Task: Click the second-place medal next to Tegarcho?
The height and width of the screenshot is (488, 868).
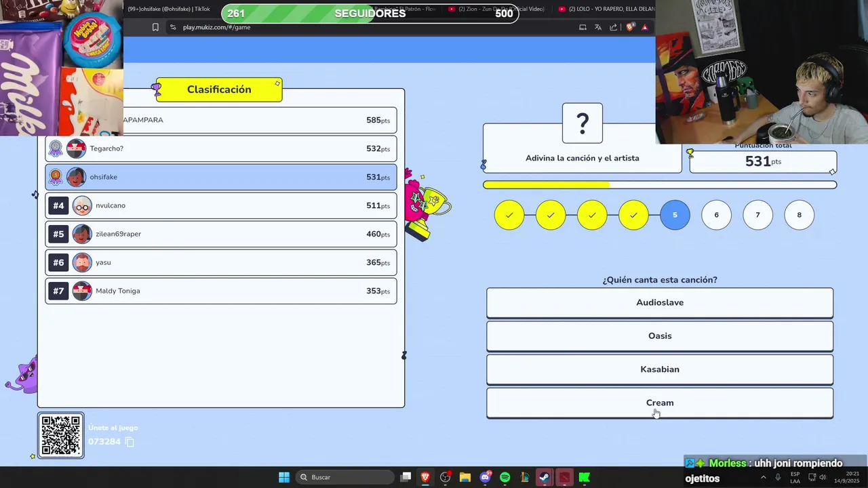Action: pos(56,148)
